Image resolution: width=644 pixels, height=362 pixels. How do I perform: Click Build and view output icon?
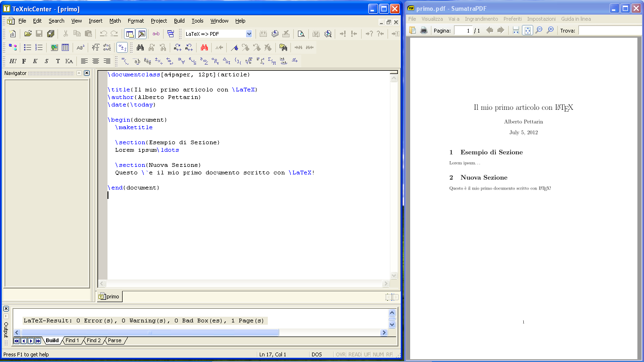click(x=328, y=34)
